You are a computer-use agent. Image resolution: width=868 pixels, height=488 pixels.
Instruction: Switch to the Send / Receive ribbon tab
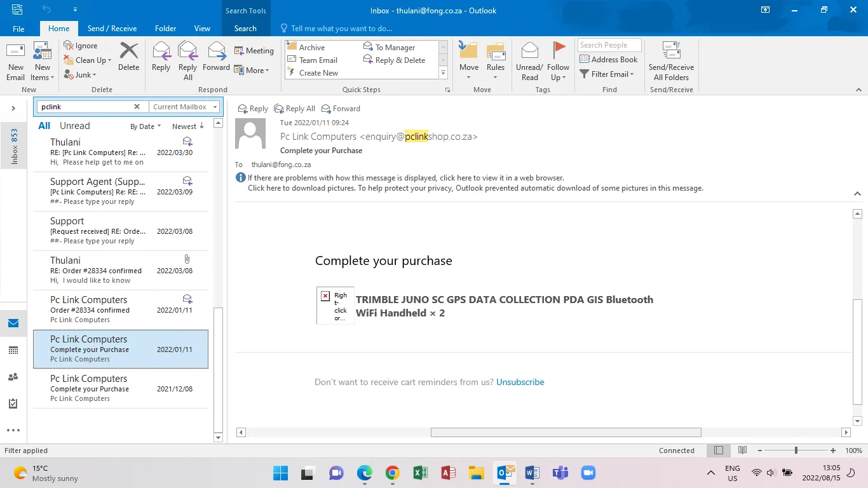pos(112,29)
